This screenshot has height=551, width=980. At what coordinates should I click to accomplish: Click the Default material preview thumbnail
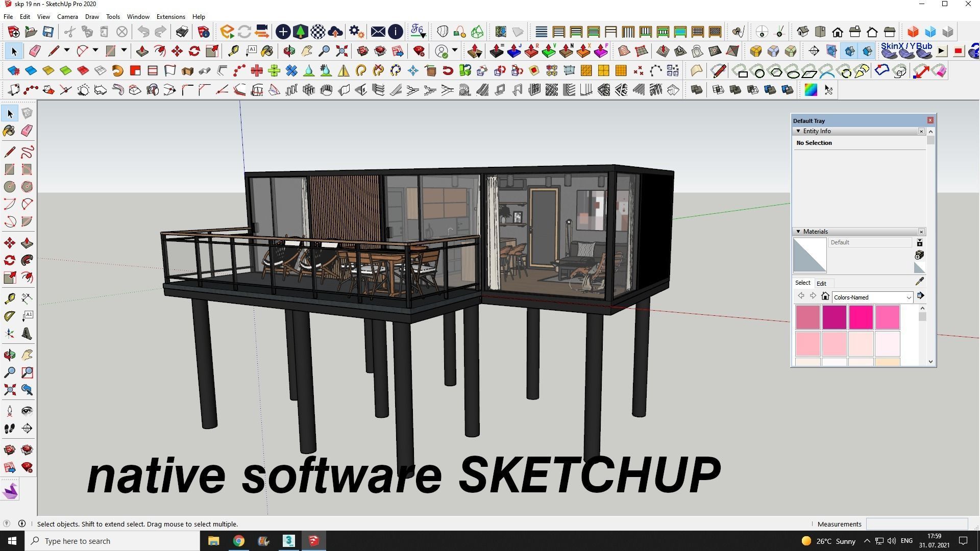[810, 255]
